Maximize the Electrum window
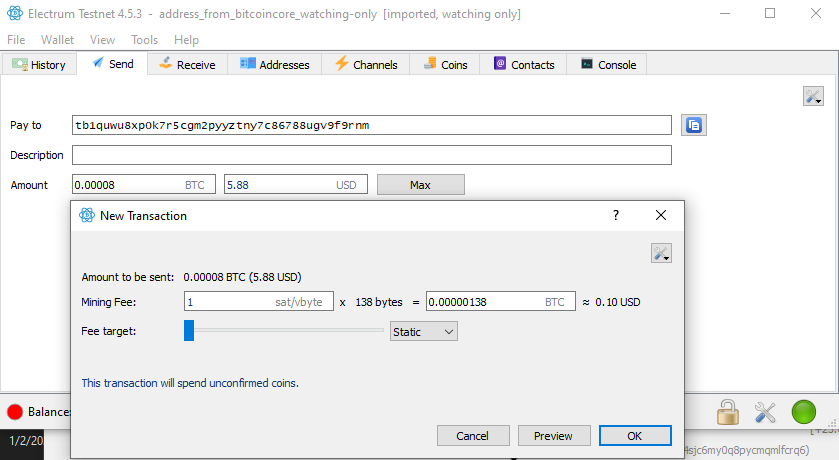Image resolution: width=839 pixels, height=460 pixels. (x=770, y=13)
